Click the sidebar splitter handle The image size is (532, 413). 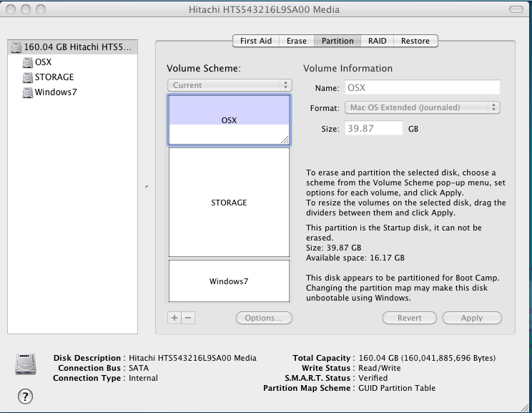tap(147, 187)
